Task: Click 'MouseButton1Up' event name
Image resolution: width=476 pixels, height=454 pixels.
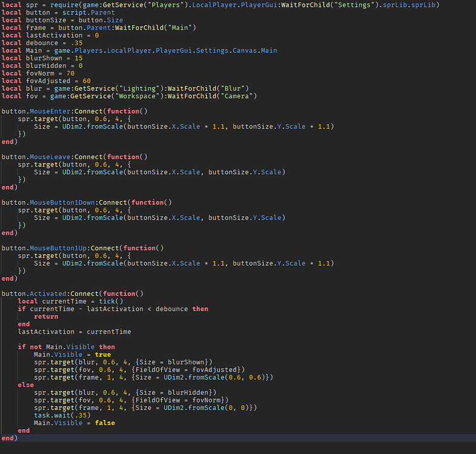Action: [x=58, y=248]
